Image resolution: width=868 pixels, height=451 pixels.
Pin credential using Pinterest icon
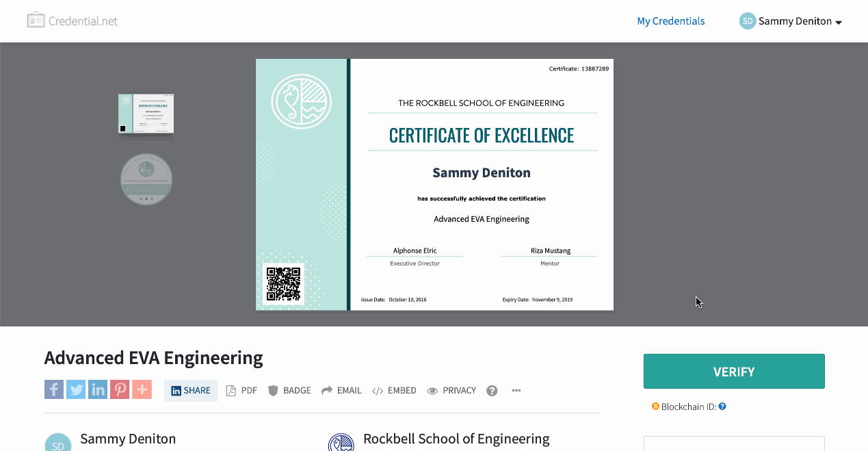(x=120, y=390)
